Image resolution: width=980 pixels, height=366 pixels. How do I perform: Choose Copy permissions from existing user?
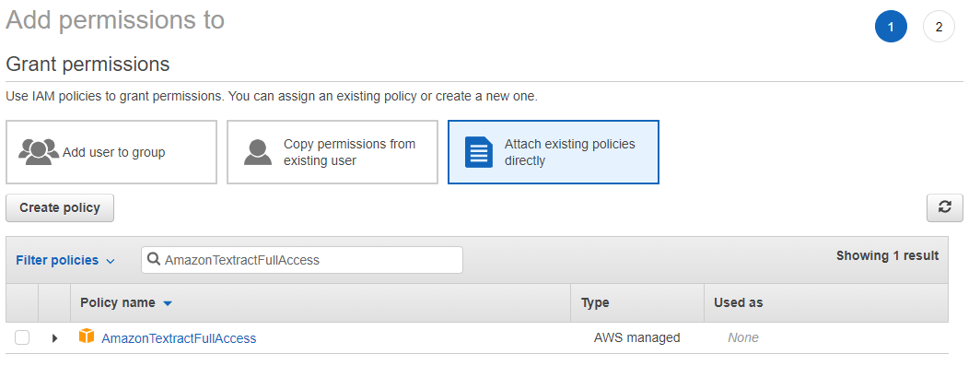[x=332, y=152]
